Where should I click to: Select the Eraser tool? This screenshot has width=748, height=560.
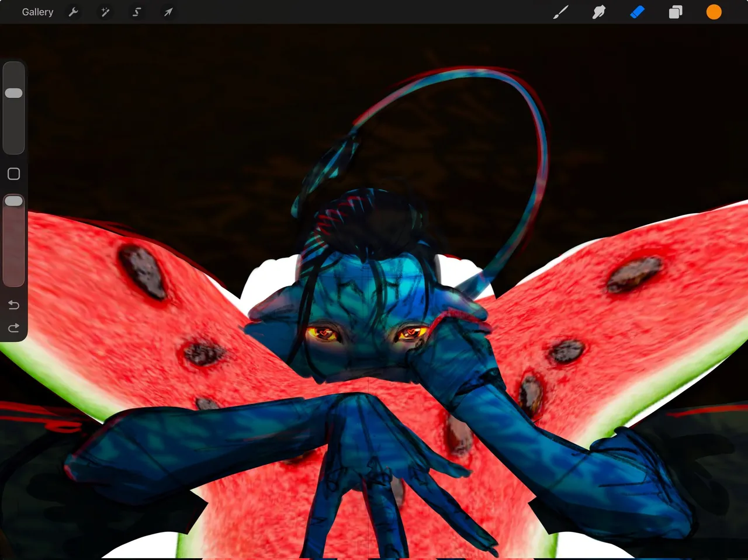tap(637, 12)
